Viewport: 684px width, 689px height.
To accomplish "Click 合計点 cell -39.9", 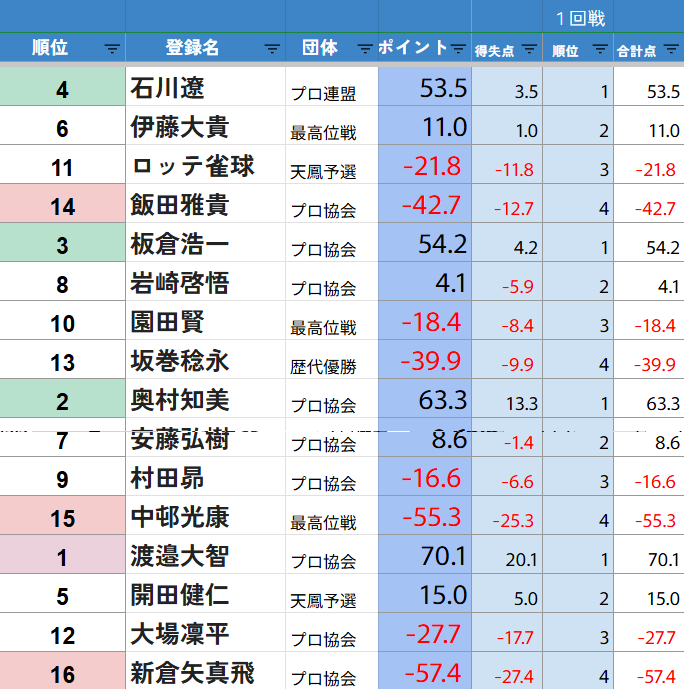I will [649, 359].
